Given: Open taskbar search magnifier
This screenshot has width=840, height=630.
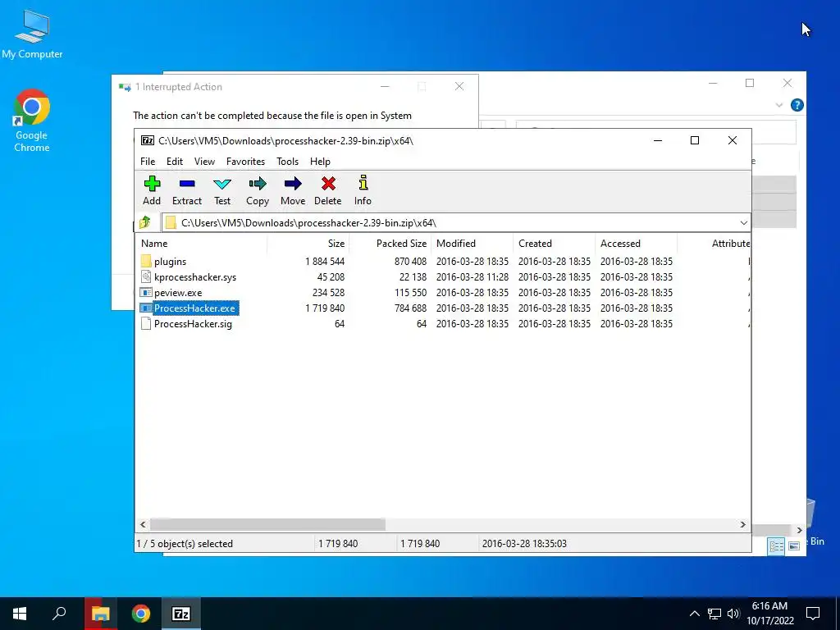Looking at the screenshot, I should tap(59, 614).
